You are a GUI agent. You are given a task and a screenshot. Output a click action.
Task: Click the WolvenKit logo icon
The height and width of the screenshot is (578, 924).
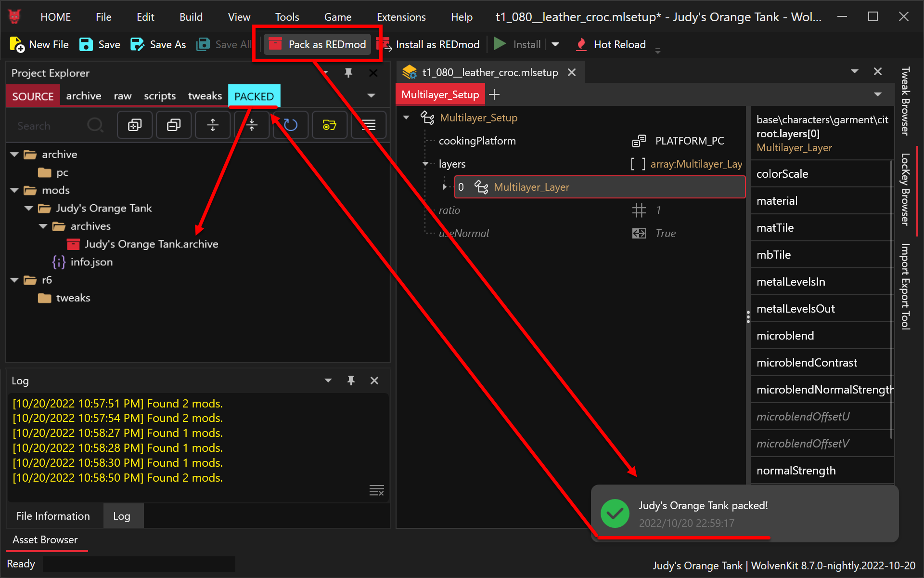click(14, 17)
